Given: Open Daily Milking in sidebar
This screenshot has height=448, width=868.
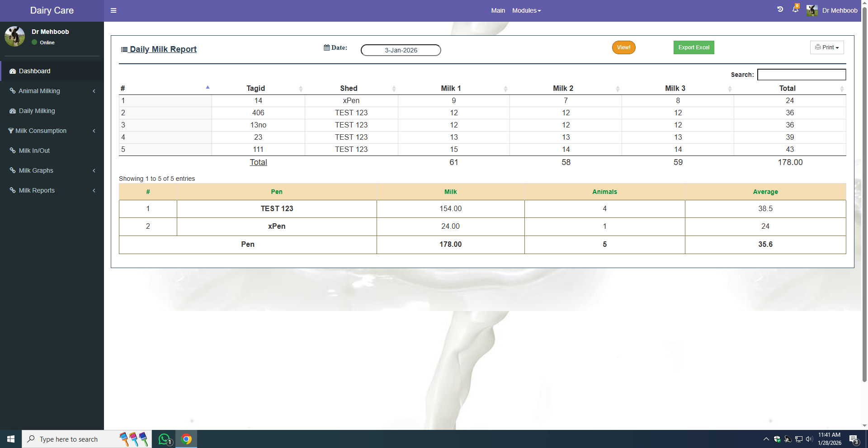Looking at the screenshot, I should pos(37,111).
